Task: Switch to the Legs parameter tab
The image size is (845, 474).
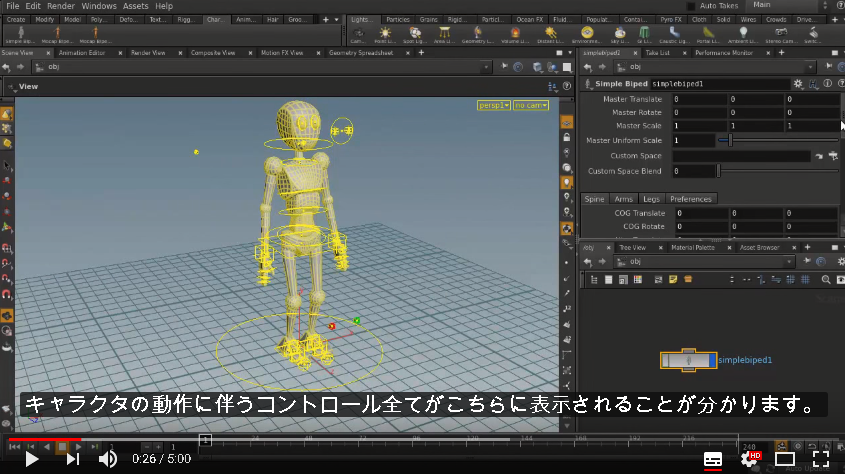Action: click(x=651, y=199)
